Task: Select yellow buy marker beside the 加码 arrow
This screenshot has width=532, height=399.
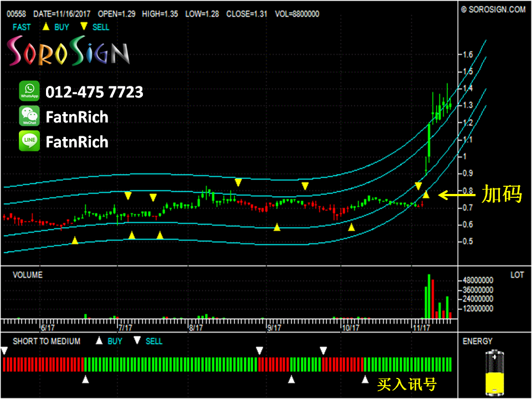Action: click(x=426, y=195)
